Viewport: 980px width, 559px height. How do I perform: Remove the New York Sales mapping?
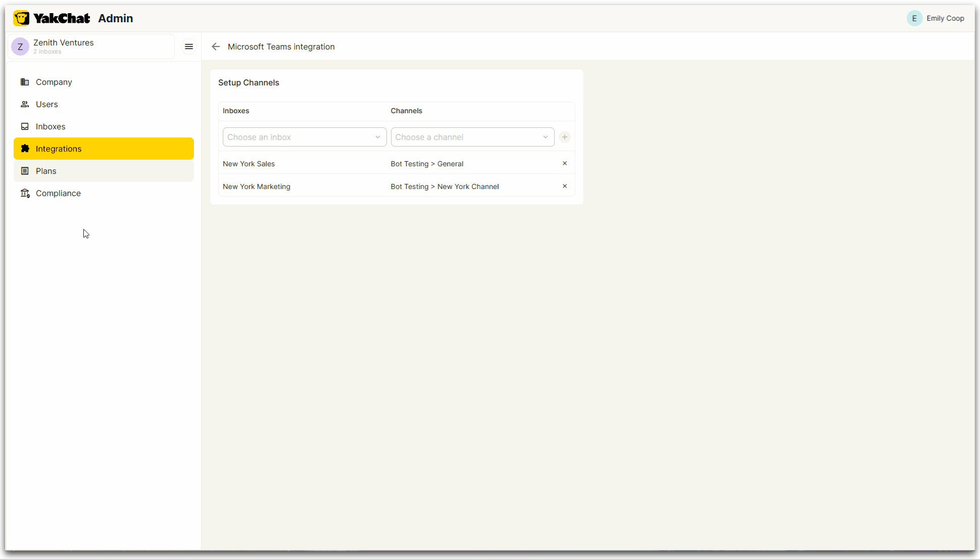coord(565,163)
